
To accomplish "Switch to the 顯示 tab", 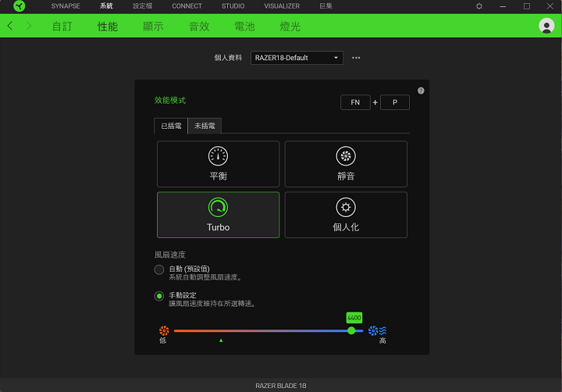I will tap(153, 27).
